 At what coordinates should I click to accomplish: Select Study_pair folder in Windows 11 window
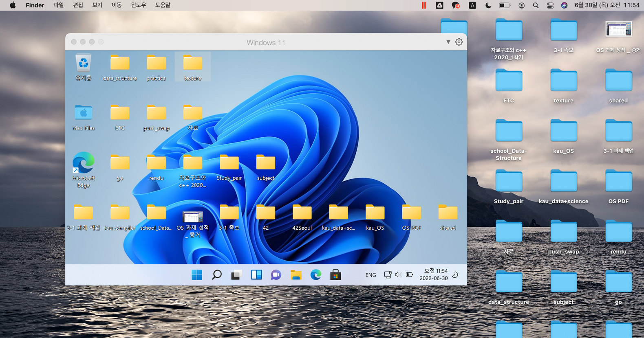tap(229, 167)
